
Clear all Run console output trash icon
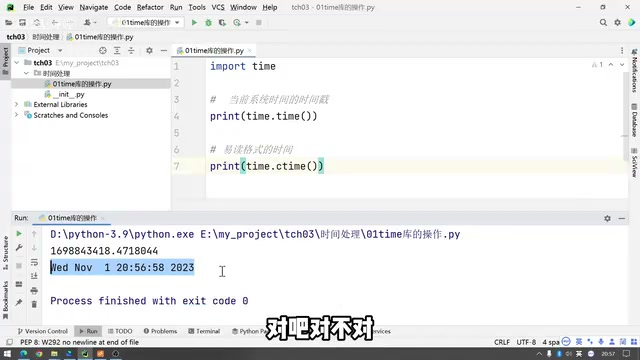pos(34,304)
